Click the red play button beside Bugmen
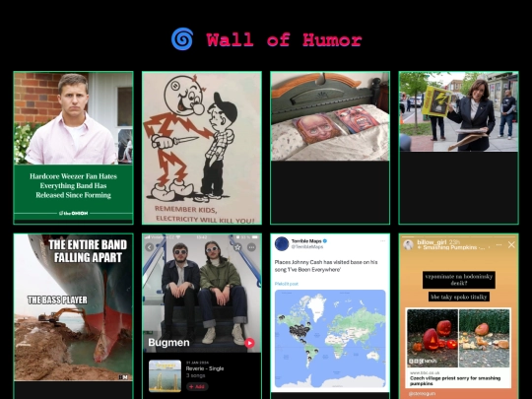Viewport: 532px width, 399px height. [249, 343]
